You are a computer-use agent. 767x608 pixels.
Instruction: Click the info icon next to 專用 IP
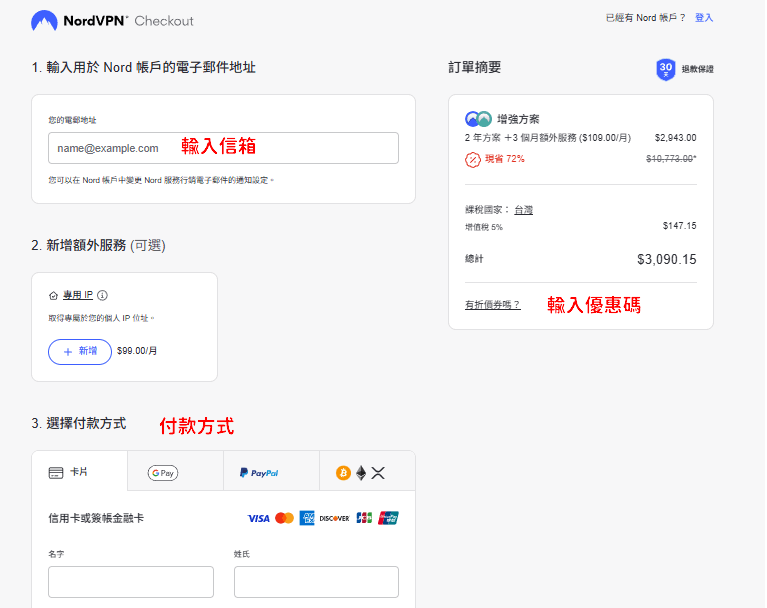point(102,295)
